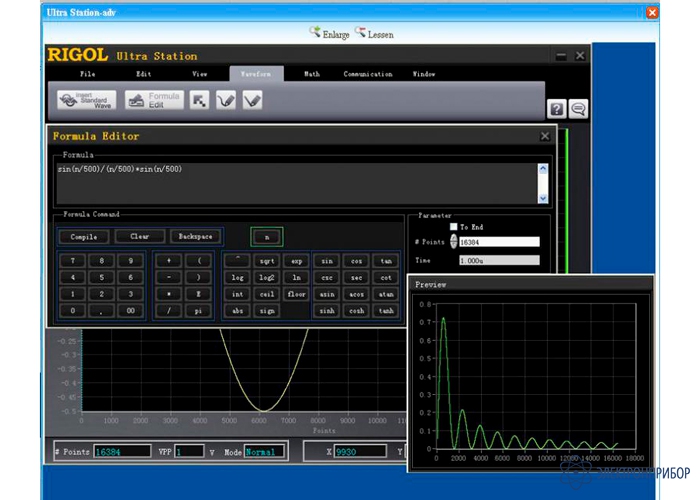Click the Parameter # Points field
Viewport: 700px width, 500px height.
(x=499, y=242)
